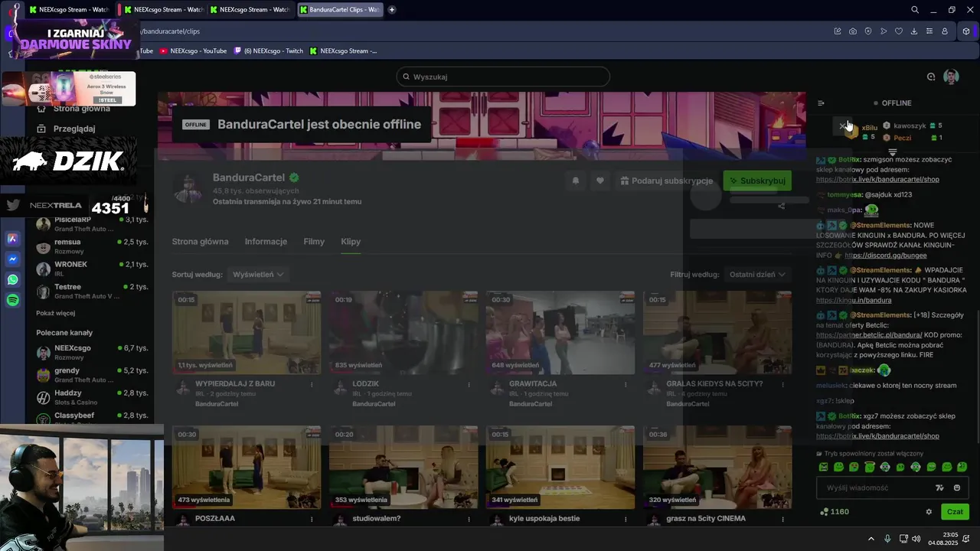The height and width of the screenshot is (551, 980).
Task: Click the volume speaker in system tray
Action: (x=916, y=539)
